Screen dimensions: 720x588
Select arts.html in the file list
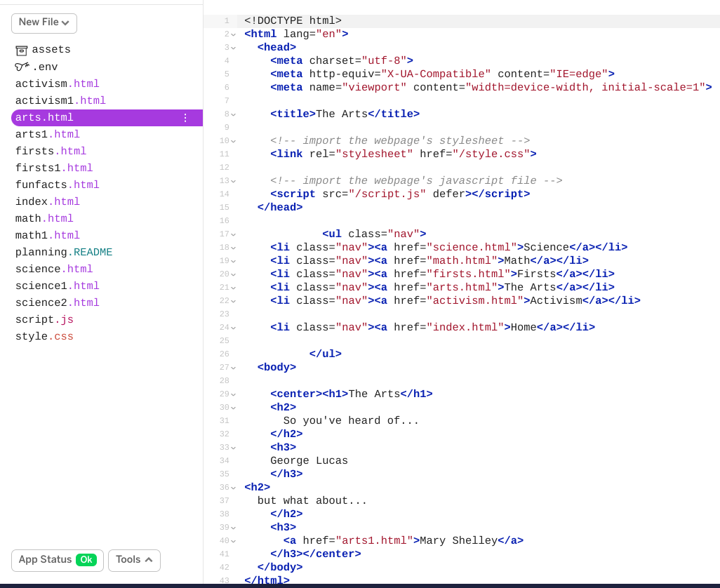[x=107, y=117]
